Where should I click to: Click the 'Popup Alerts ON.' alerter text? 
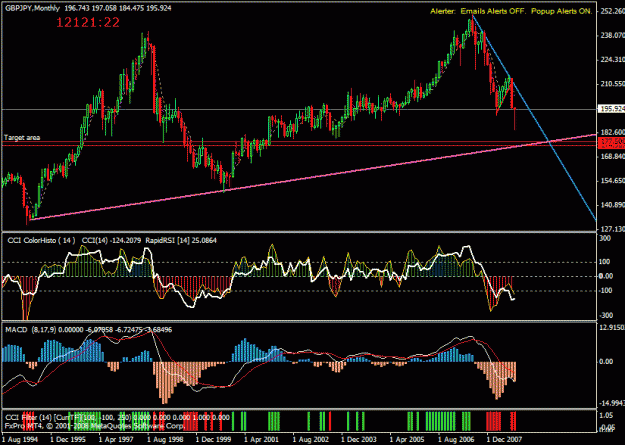point(562,12)
